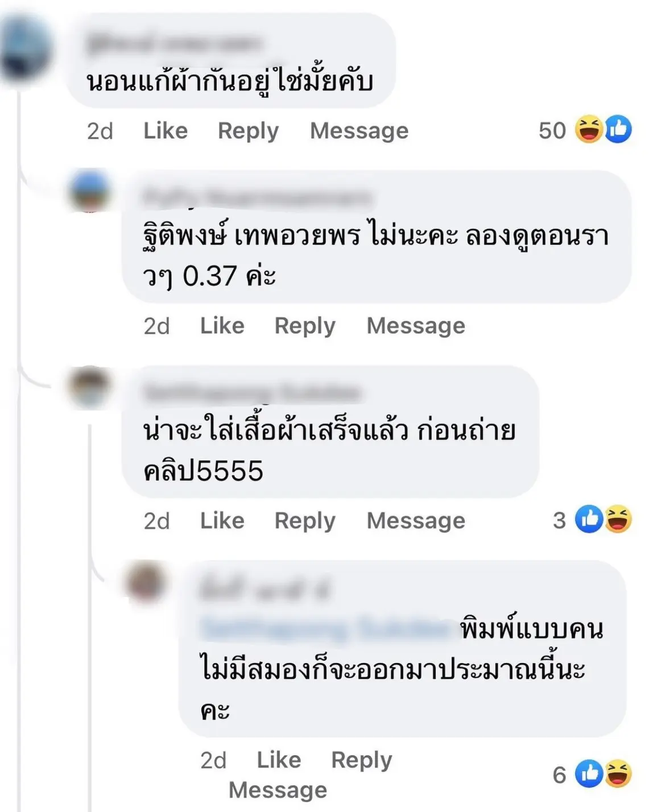653x812 pixels.
Task: Message the author of the last nested reply
Action: click(x=278, y=790)
